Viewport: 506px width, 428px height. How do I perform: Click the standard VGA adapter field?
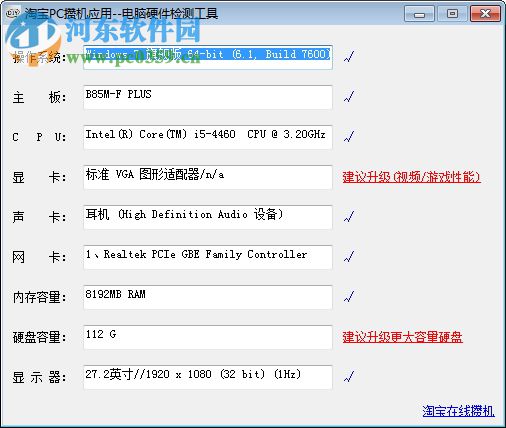point(208,177)
